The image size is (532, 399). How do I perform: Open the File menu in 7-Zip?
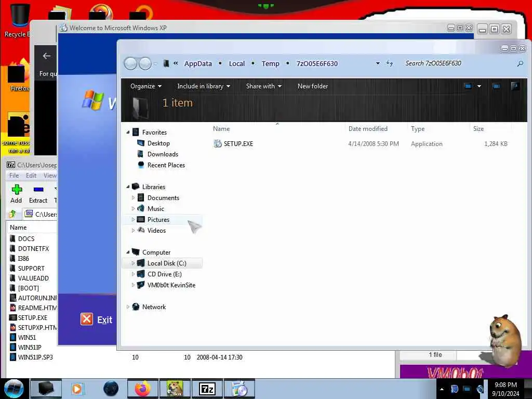14,176
